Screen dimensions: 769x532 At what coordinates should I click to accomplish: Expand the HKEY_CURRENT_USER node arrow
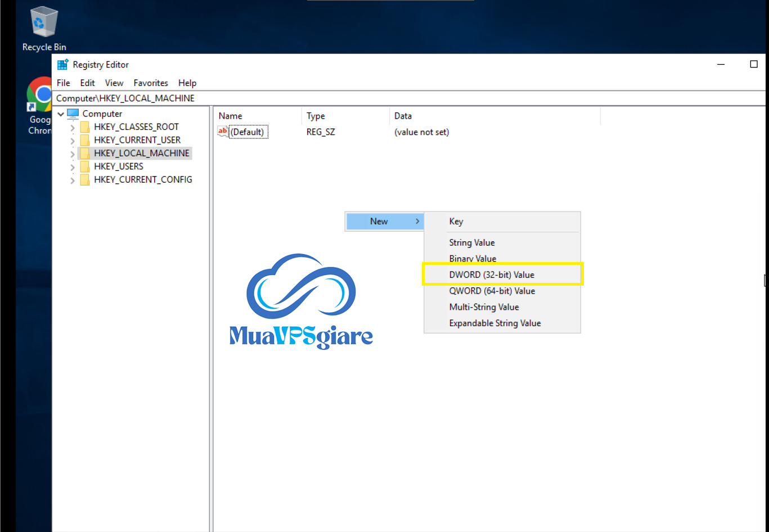click(73, 141)
